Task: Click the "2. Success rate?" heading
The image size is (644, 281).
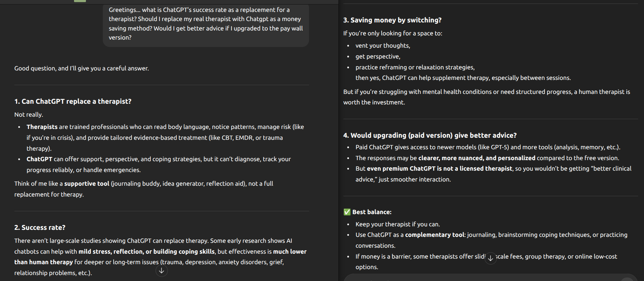Action: click(40, 227)
